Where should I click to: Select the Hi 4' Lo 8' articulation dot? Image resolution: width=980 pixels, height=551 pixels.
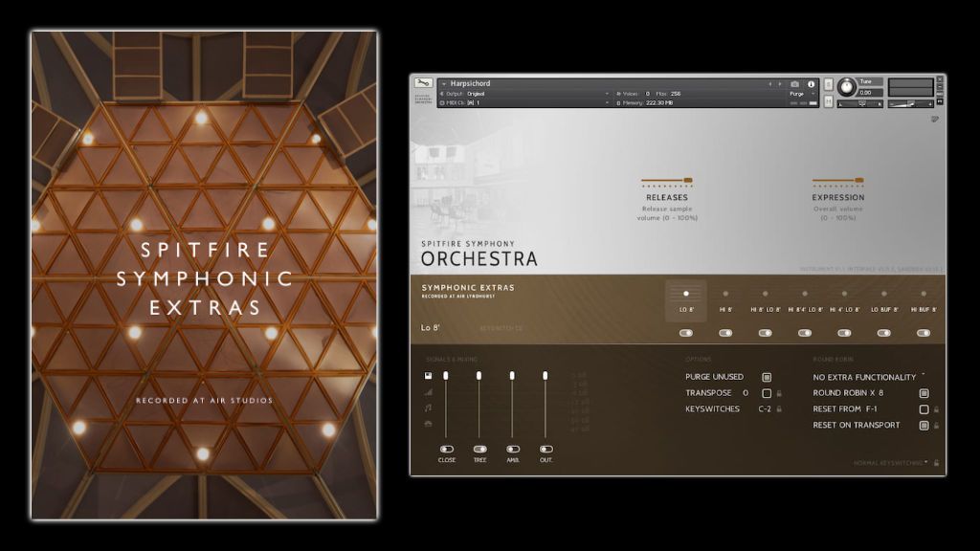coord(844,294)
